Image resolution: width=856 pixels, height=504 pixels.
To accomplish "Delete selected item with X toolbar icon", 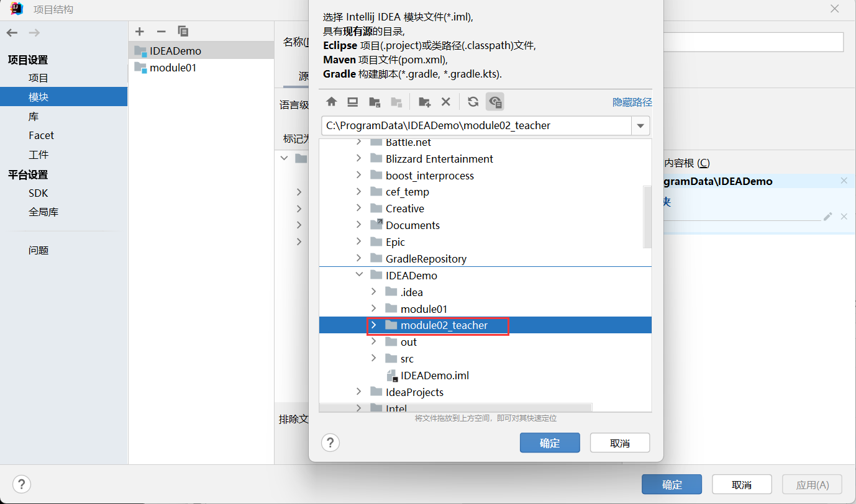I will (445, 102).
